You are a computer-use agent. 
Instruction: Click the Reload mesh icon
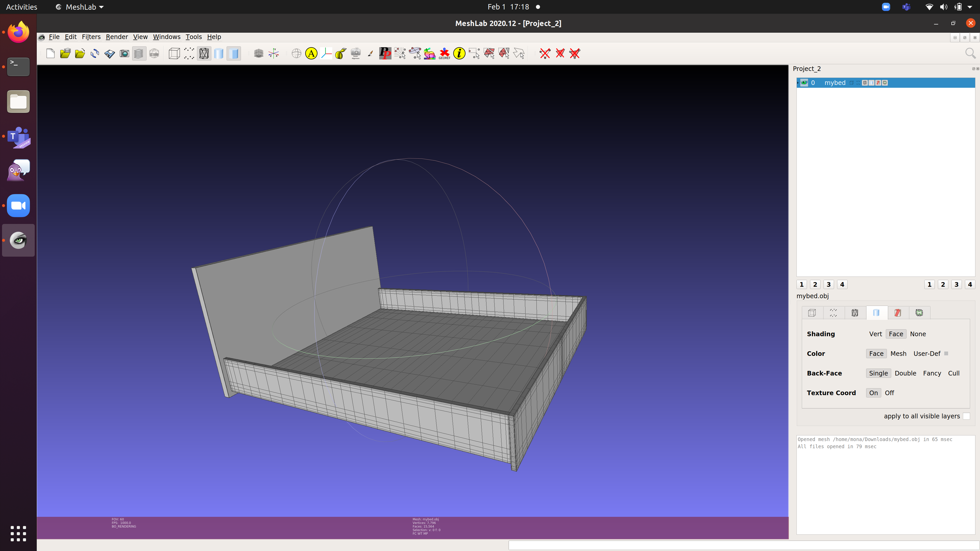click(95, 54)
